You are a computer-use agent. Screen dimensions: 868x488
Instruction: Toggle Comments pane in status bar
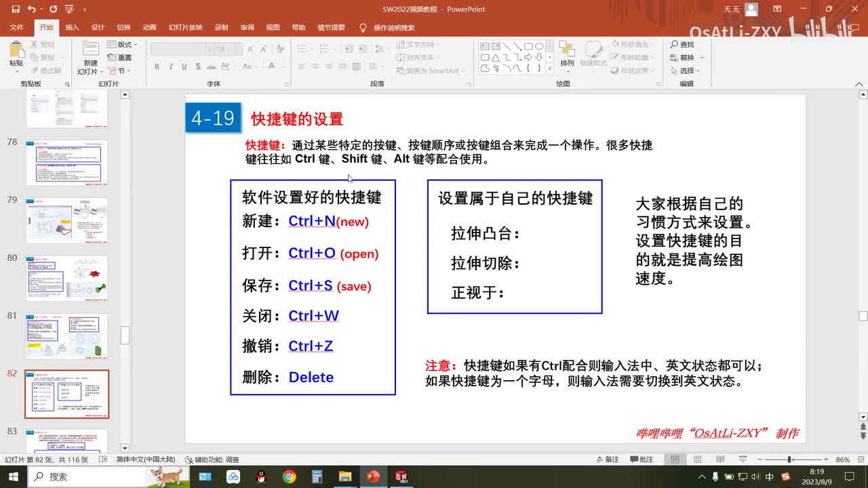point(641,460)
